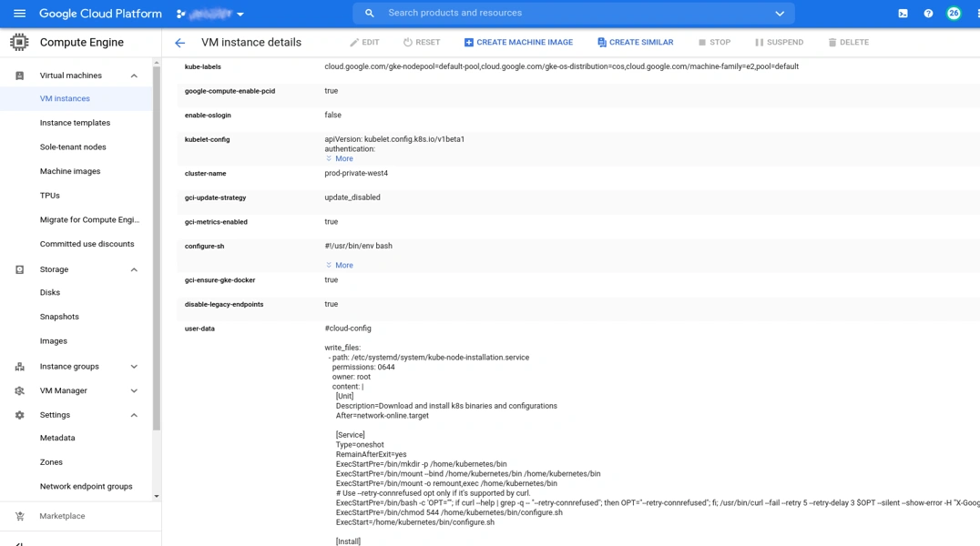
Task: Click the VM Manager section icon
Action: [19, 390]
